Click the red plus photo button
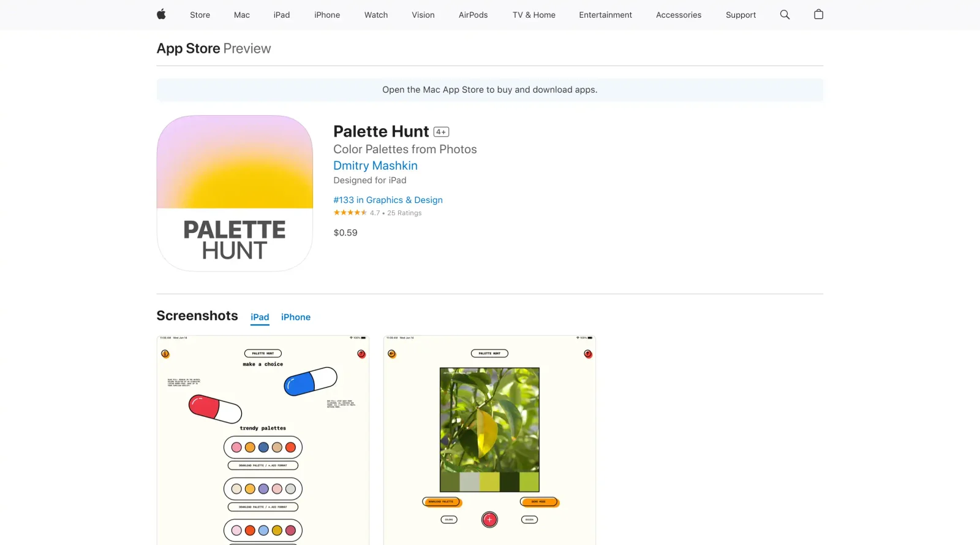 (489, 520)
